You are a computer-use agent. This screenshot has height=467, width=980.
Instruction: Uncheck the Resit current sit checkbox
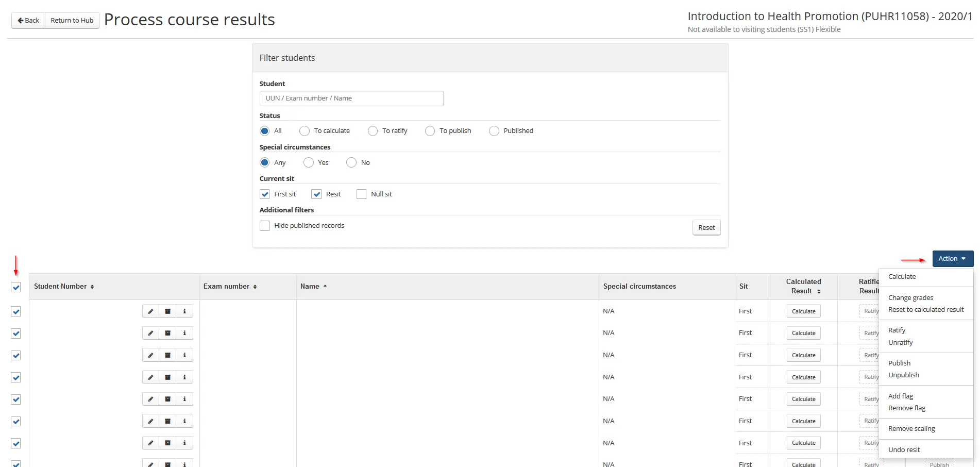point(316,194)
